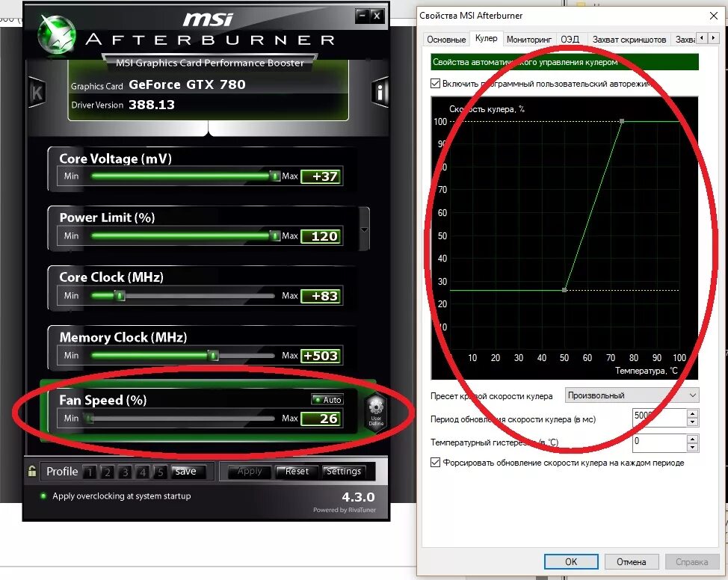
Task: Click the Core Voltage +37 value field
Action: (321, 176)
